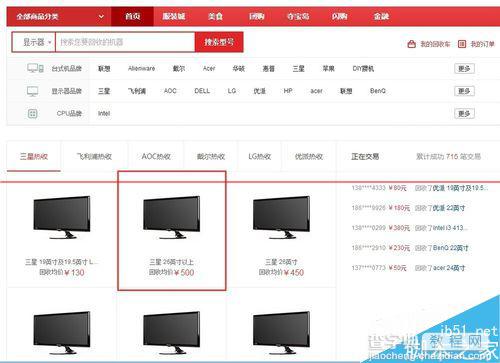Select BenQ monitor brand
Screen dimensions: 500x363
click(x=378, y=91)
